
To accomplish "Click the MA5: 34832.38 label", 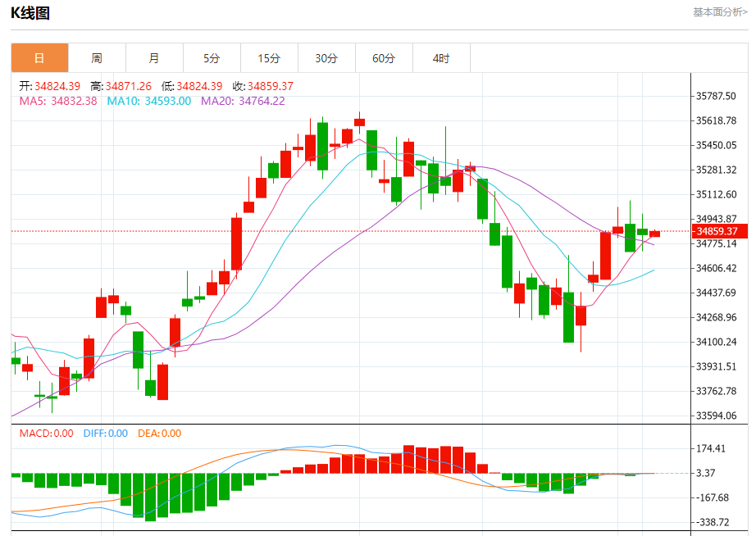I will pos(58,102).
